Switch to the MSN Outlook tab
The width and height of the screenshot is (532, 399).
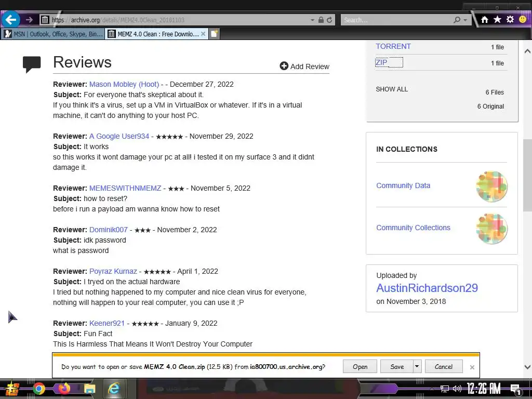[x=53, y=34]
